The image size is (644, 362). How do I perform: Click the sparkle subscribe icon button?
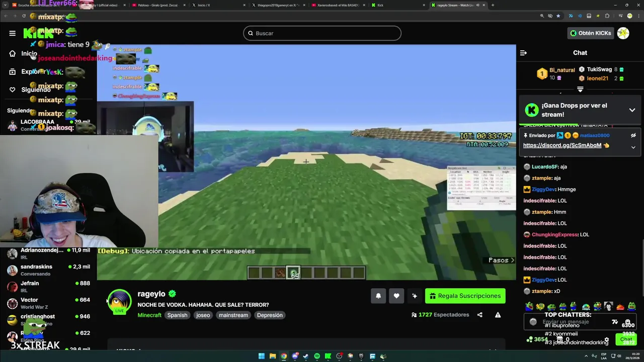tap(415, 296)
